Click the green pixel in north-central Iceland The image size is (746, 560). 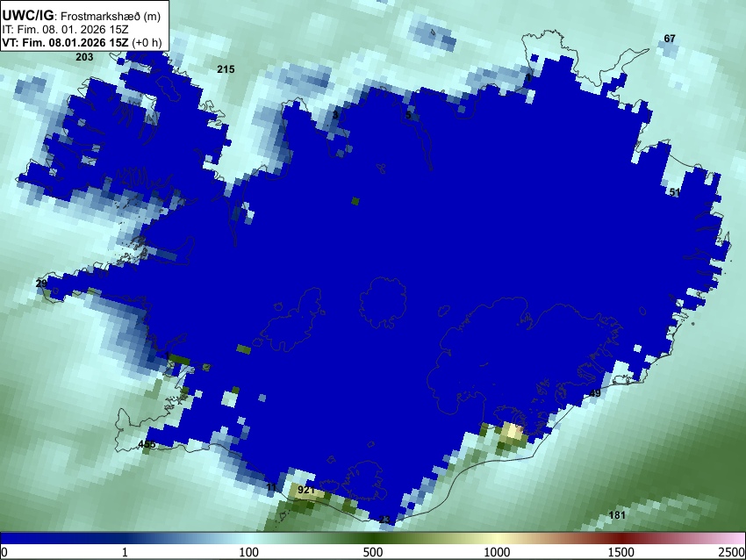pos(355,201)
